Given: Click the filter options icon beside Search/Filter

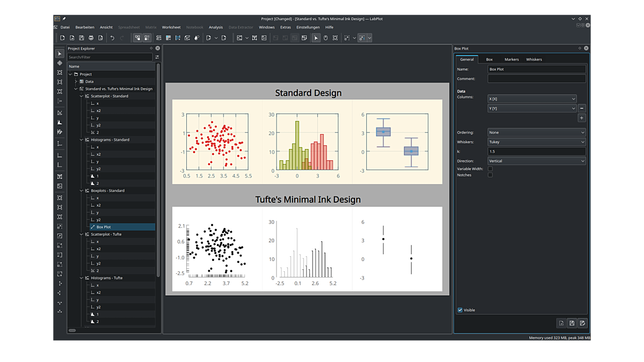Looking at the screenshot, I should point(157,57).
